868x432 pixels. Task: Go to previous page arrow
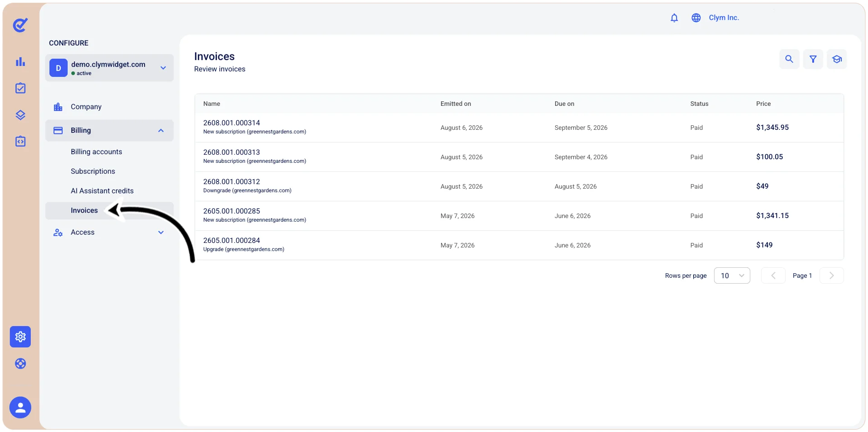click(x=773, y=275)
